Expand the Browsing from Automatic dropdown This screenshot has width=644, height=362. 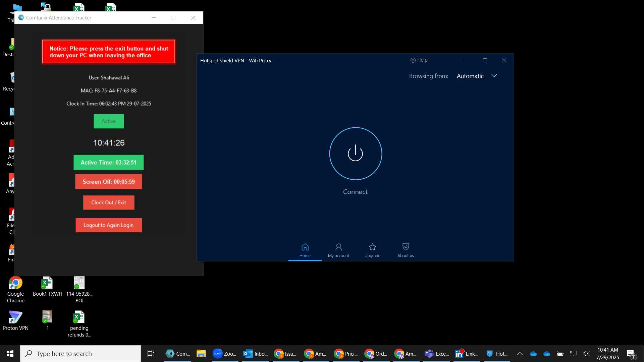(477, 76)
